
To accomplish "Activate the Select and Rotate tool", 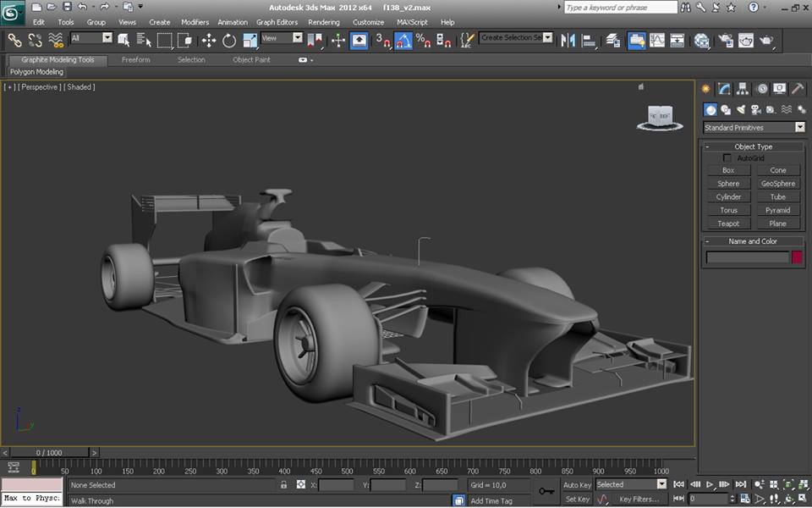I will pos(229,40).
